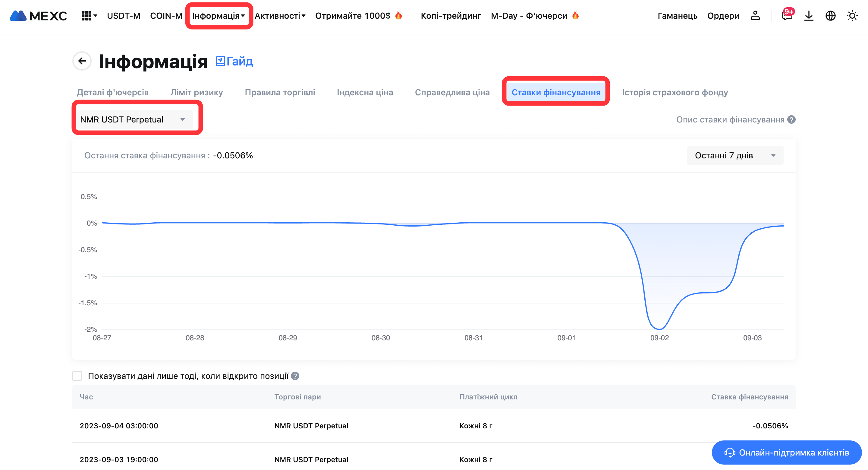Screen dimensions: 868x470
Task: Switch to the Ліміт ризику tab
Action: tap(197, 92)
